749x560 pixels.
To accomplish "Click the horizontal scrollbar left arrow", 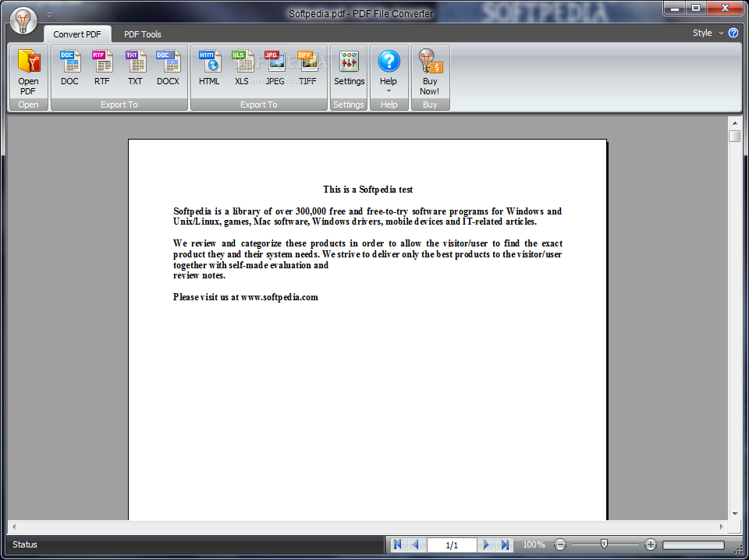I will tap(14, 526).
